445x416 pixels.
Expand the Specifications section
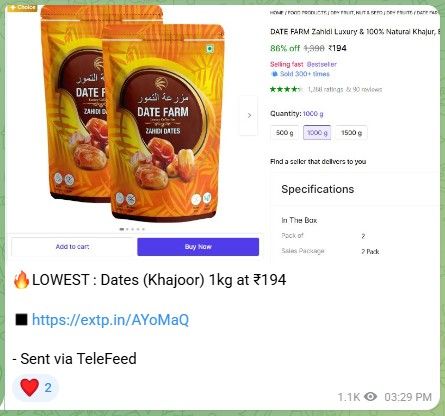click(317, 189)
